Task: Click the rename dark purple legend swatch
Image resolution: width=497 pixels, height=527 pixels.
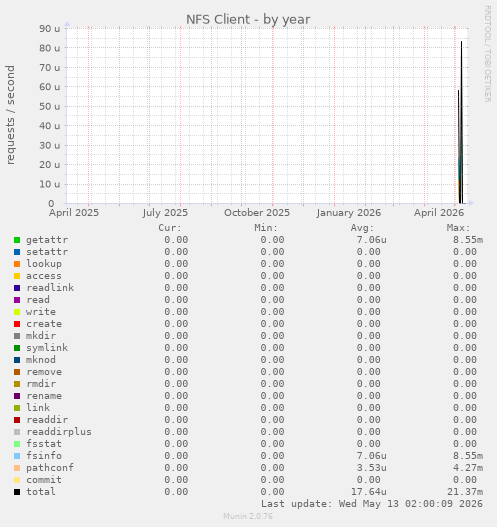Action: click(x=17, y=396)
